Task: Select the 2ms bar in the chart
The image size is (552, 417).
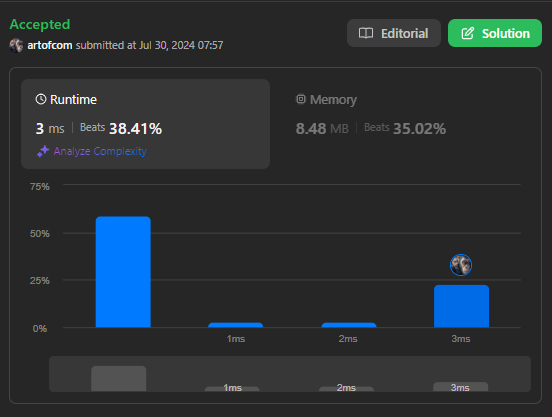Action: coord(349,325)
